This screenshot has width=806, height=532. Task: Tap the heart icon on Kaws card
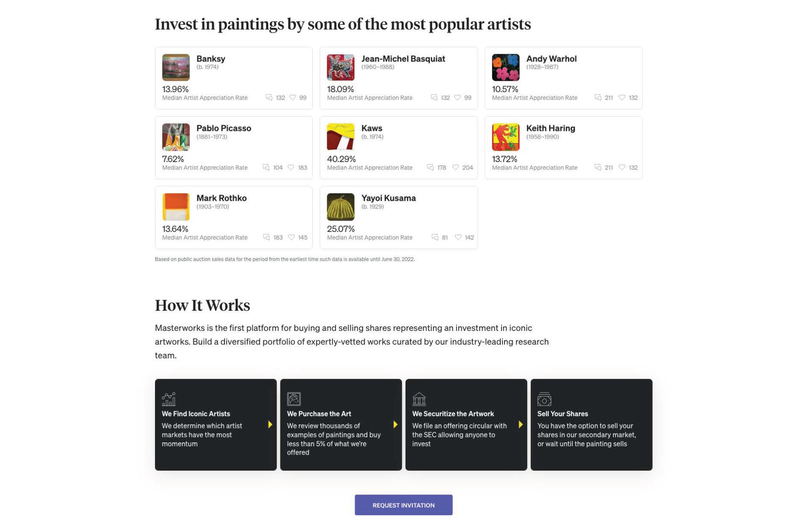point(455,168)
